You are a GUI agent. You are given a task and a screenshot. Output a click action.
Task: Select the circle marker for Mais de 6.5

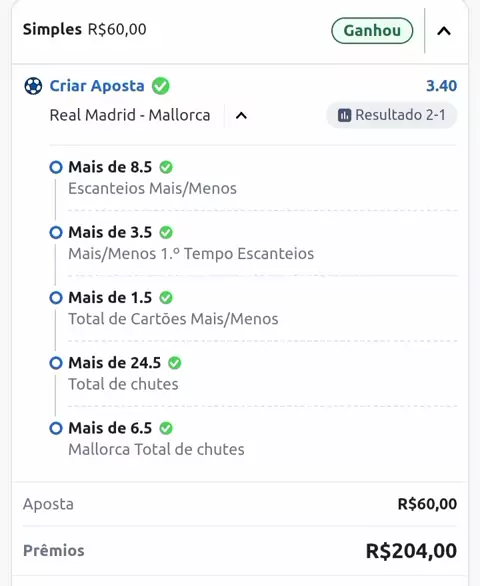[56, 428]
